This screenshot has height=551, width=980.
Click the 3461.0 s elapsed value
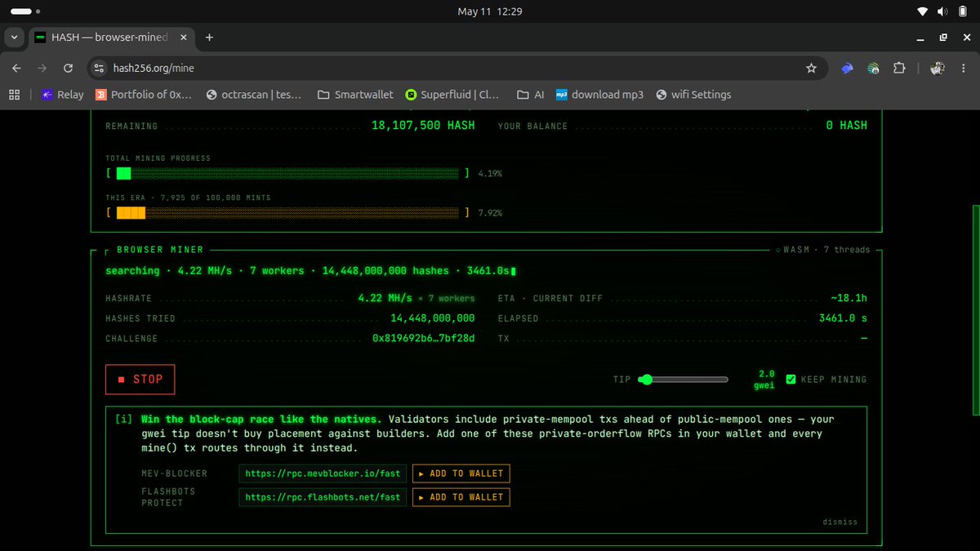click(x=843, y=318)
